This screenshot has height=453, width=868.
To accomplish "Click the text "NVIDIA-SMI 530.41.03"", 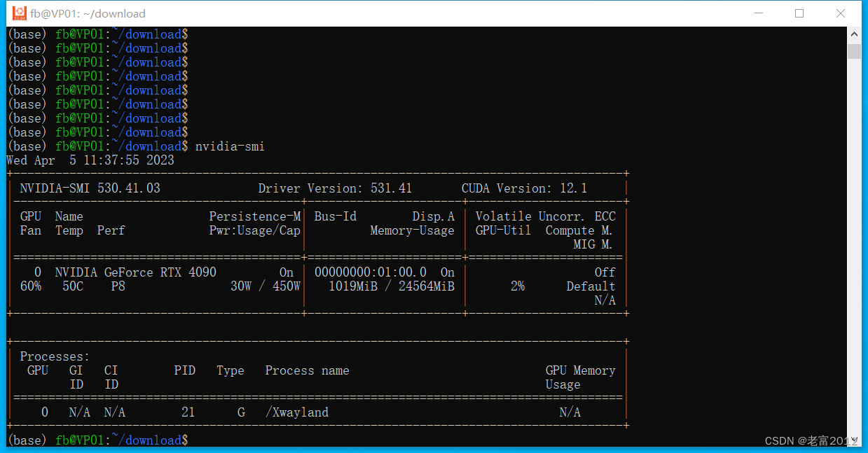I will point(90,188).
